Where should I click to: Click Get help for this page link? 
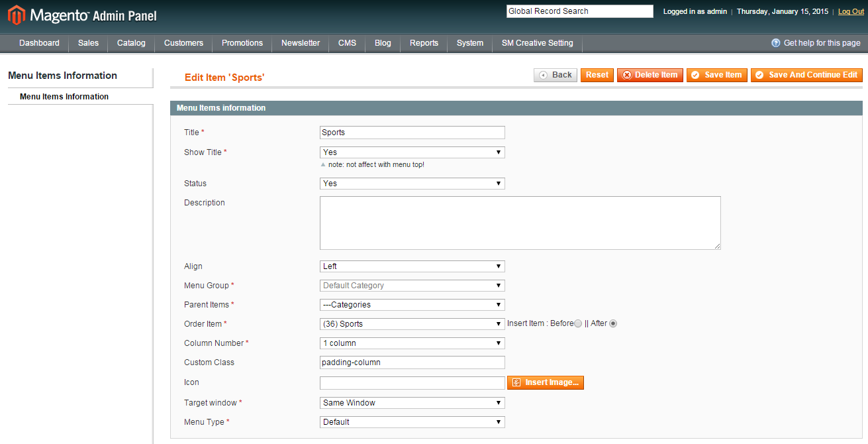click(822, 43)
